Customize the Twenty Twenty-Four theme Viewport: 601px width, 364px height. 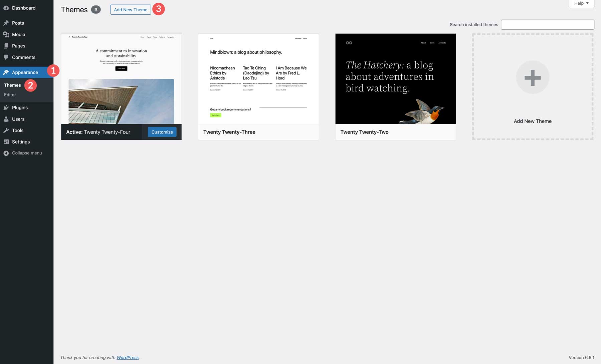pos(162,132)
